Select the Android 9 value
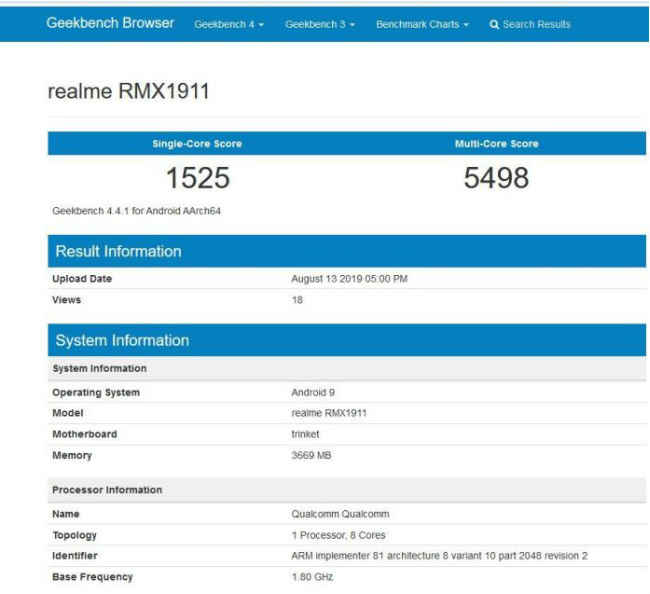Viewport: 650px width, 594px height. [313, 393]
